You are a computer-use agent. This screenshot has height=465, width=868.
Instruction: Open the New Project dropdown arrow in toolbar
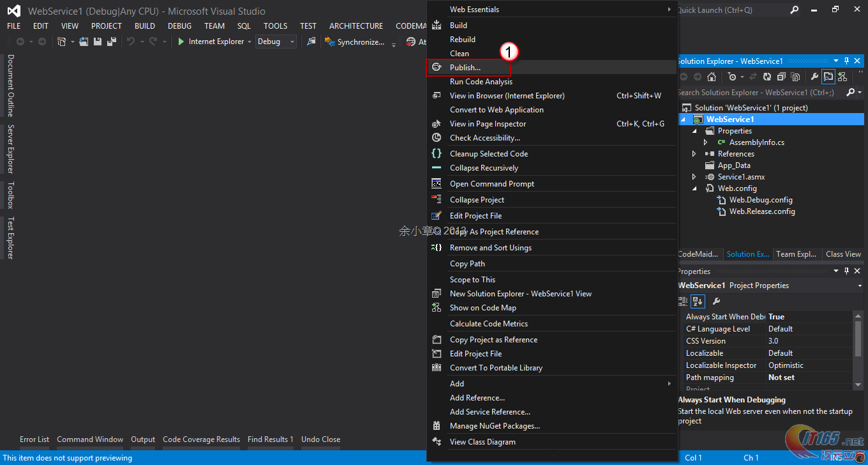coord(72,42)
